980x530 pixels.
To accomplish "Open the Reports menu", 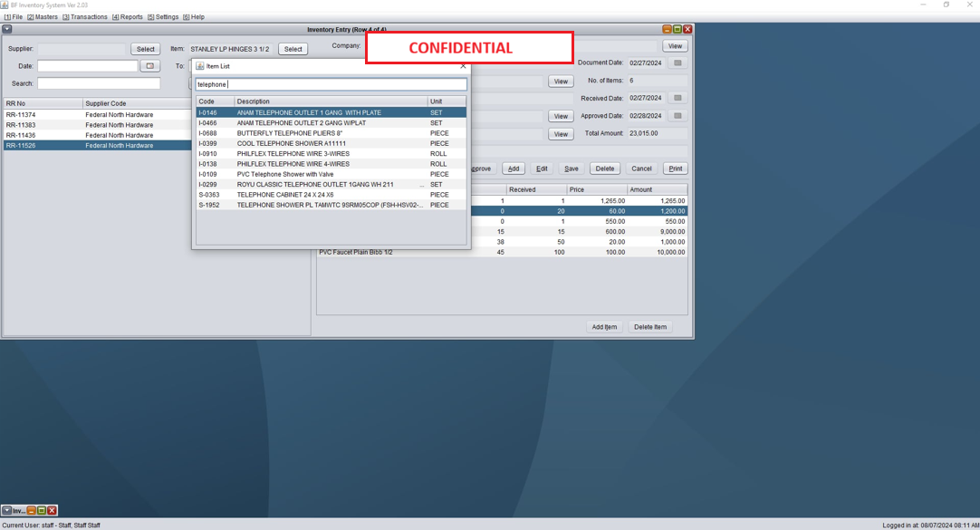I will pos(128,17).
